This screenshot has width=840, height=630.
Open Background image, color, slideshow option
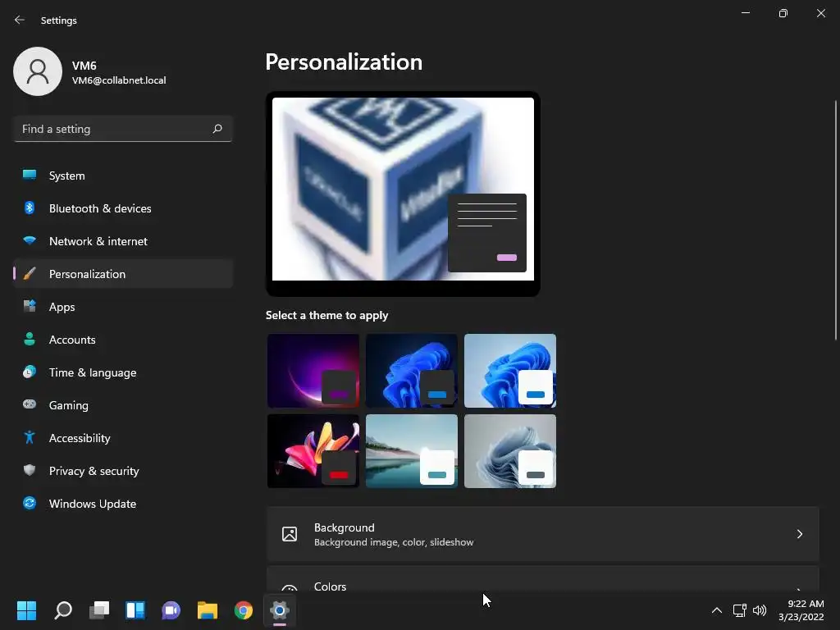[x=543, y=534]
